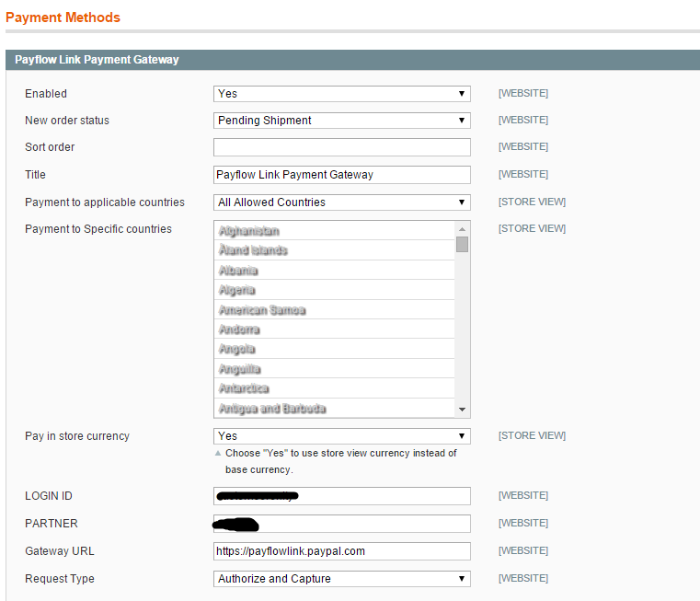This screenshot has width=700, height=601.
Task: Open the Pay in store currency dropdown
Action: click(342, 436)
